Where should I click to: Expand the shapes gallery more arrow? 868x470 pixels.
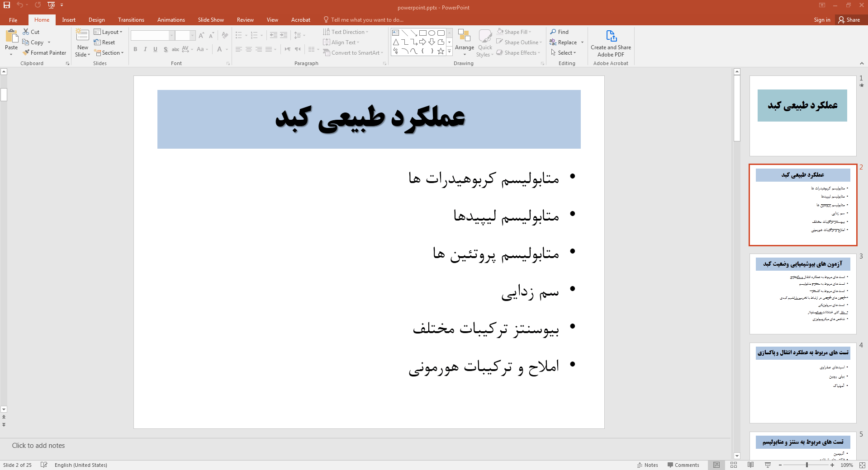449,52
